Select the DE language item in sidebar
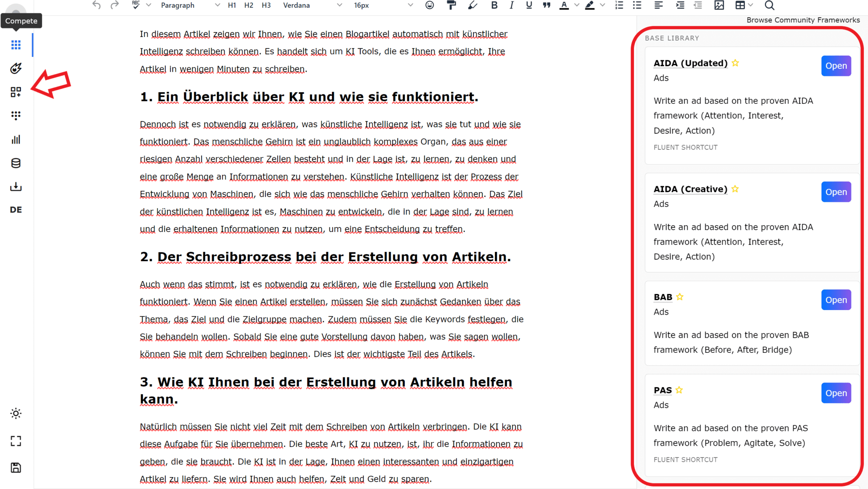868x489 pixels. pyautogui.click(x=16, y=210)
